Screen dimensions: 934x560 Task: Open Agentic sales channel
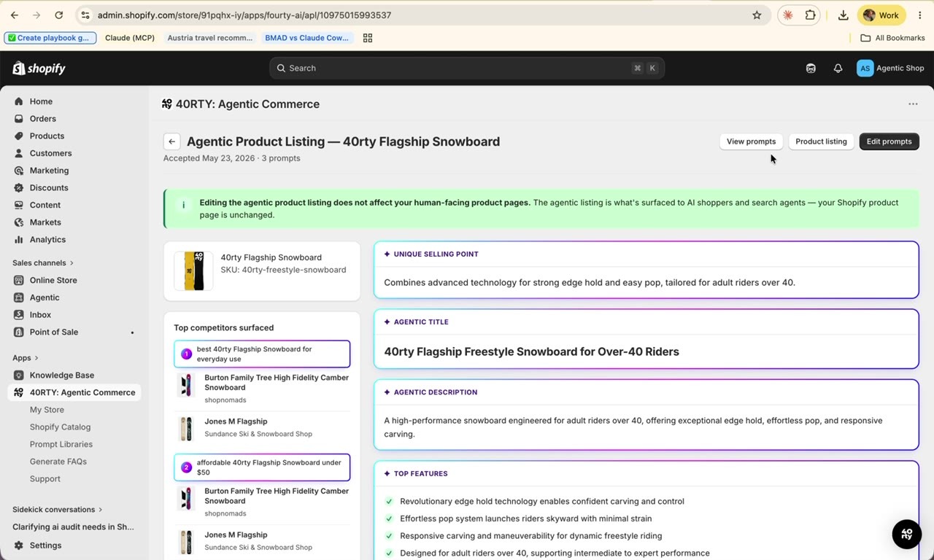click(x=45, y=297)
